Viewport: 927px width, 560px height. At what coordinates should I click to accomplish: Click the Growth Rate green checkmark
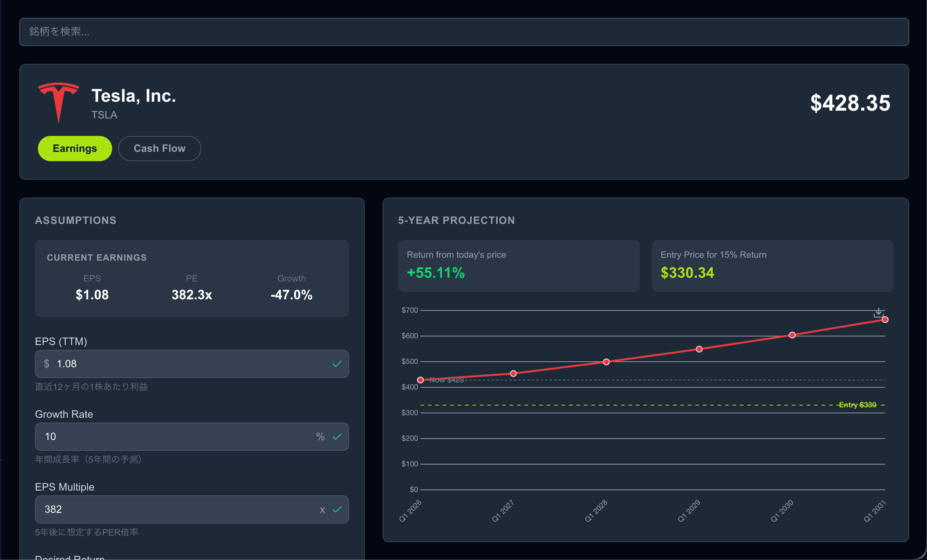click(x=337, y=436)
